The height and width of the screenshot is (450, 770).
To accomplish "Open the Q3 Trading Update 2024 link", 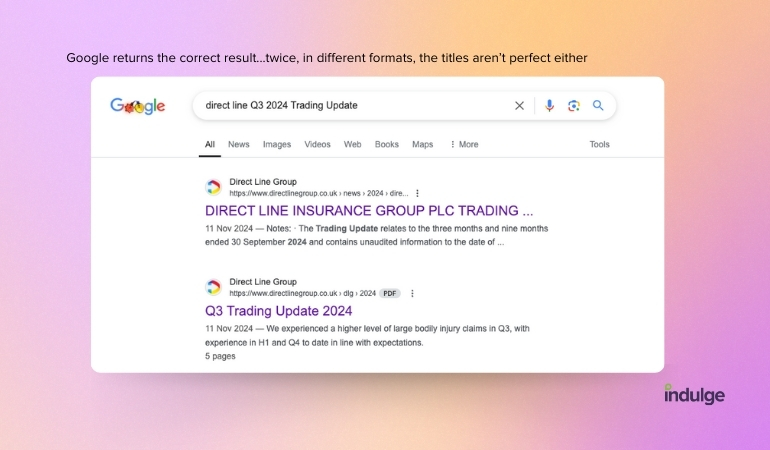I will click(278, 311).
